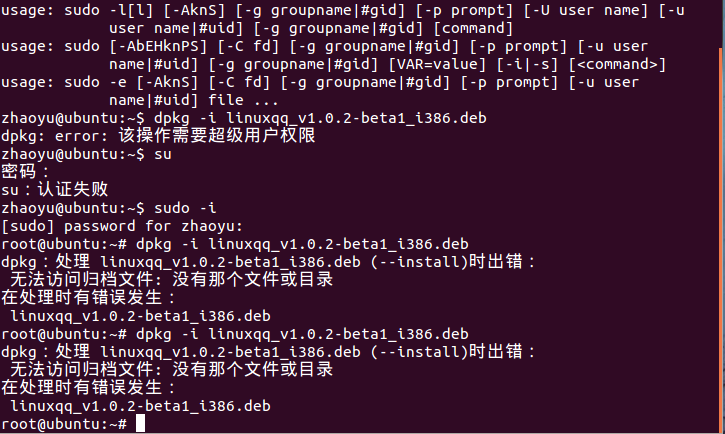
Task: Click the 'name|#uid] file ...' usage line
Action: (x=194, y=100)
